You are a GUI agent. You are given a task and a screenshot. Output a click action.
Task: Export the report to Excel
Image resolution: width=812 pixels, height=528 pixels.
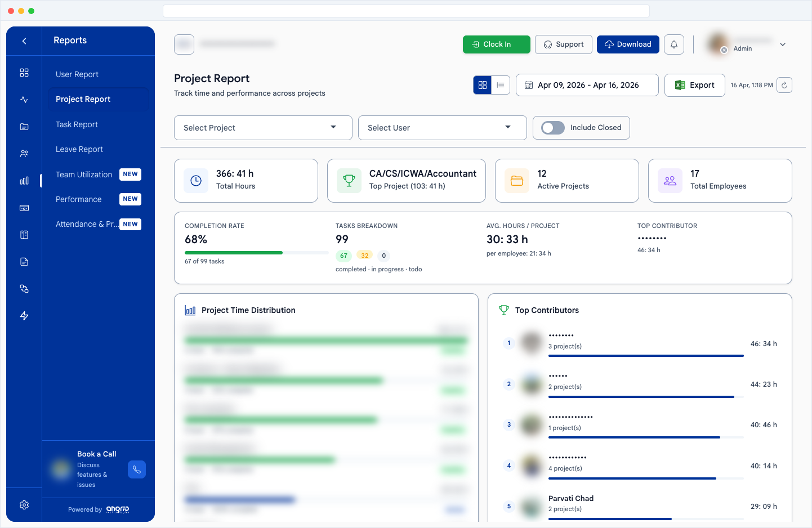[x=694, y=85]
